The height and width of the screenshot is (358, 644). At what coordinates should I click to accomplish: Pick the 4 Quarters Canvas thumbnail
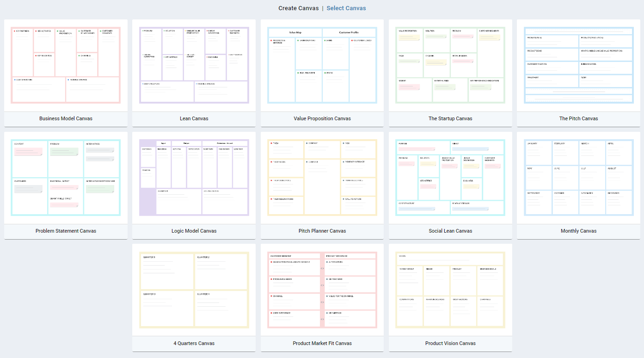click(193, 290)
